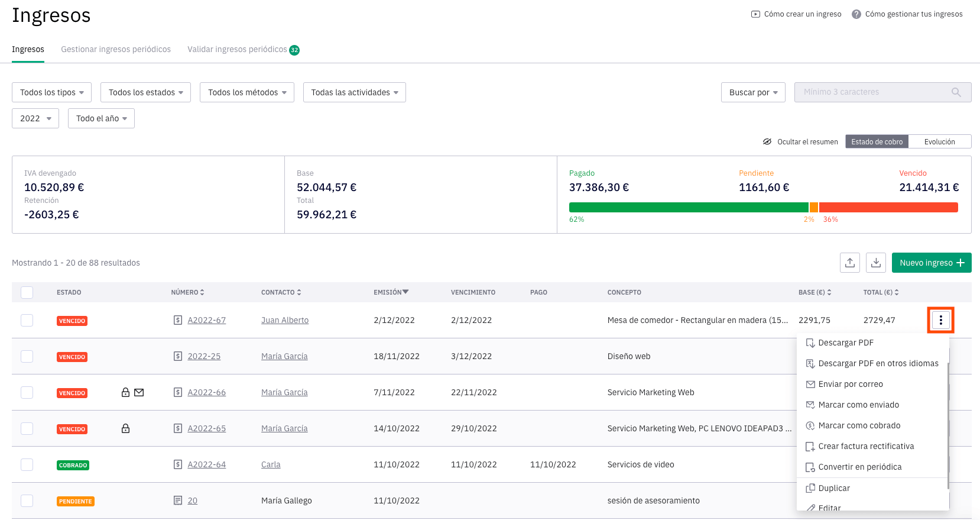Select the checkbox for row A2022-64
Screen dimensions: 980x520
point(27,464)
